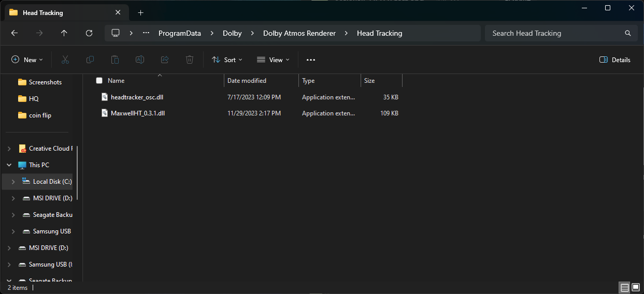Click the This PC monitor icon in address bar
This screenshot has height=294, width=644.
[x=116, y=33]
